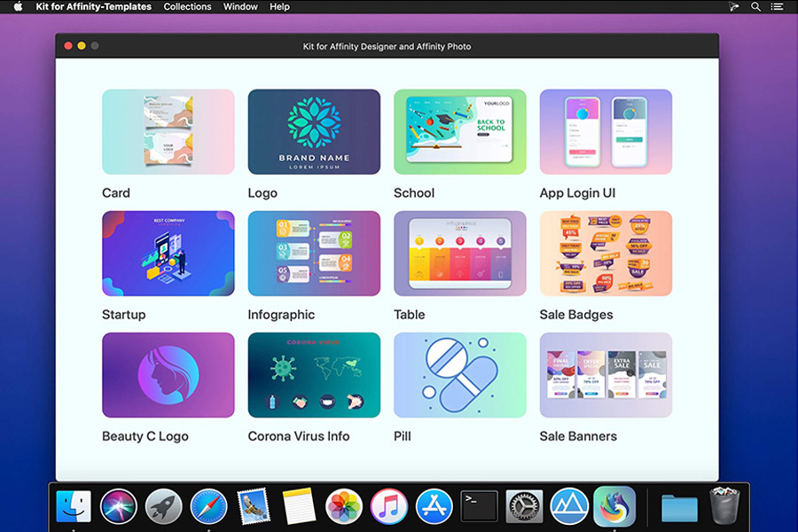Open the Table template thumbnail
Viewport: 798px width, 532px height.
tap(460, 254)
